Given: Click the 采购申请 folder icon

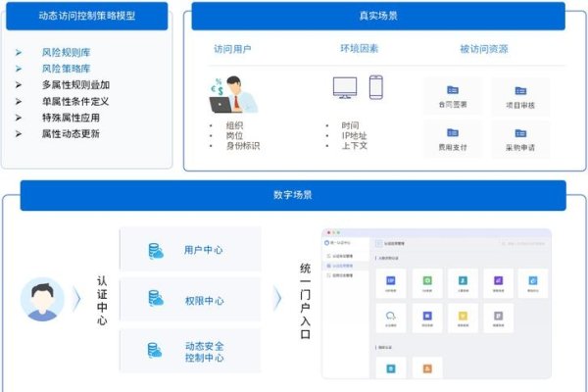Looking at the screenshot, I should pos(520,133).
